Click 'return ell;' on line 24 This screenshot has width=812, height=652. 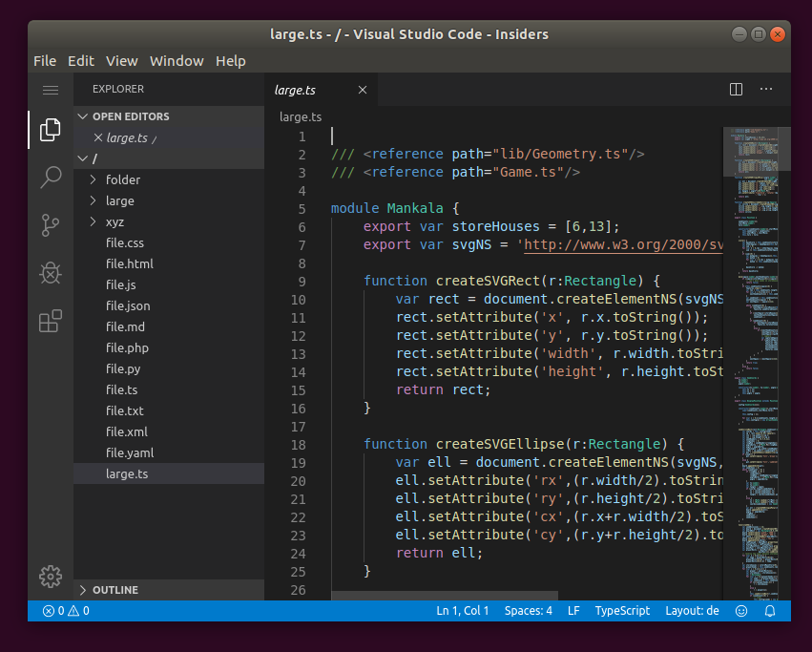[x=439, y=553]
